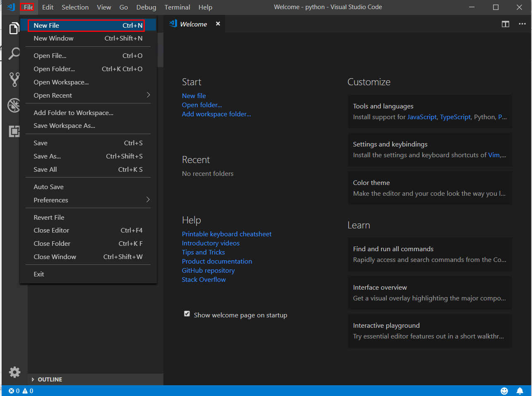Open the Interactive playground card

(x=430, y=331)
